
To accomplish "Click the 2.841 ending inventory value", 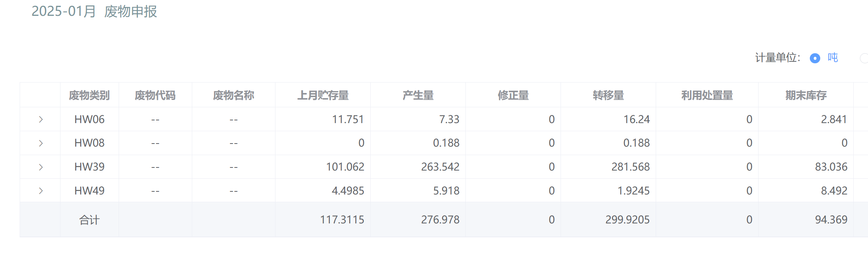I will [834, 120].
